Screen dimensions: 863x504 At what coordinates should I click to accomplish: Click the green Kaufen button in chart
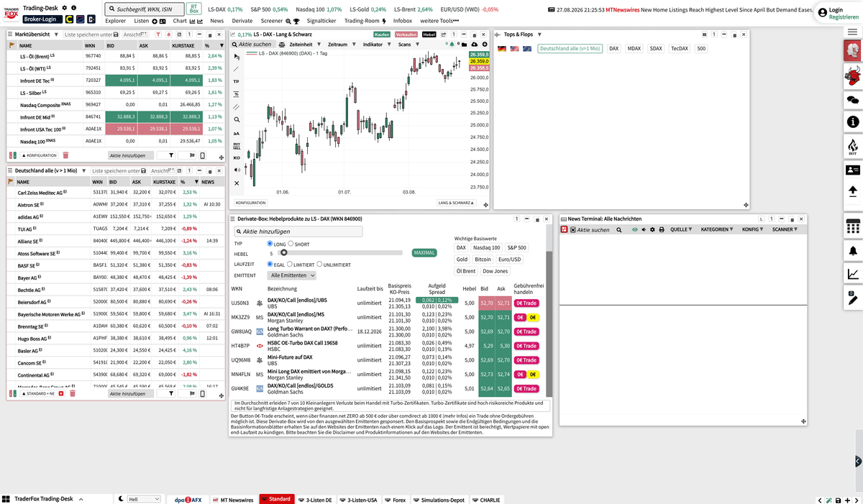coord(383,35)
